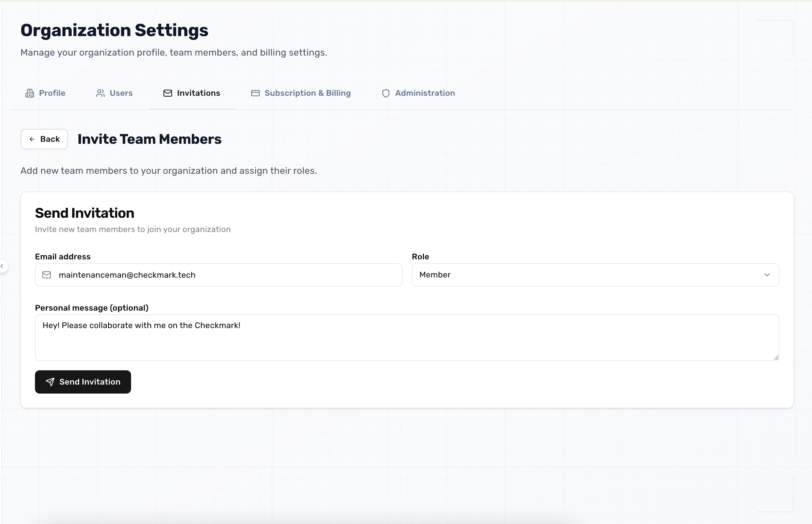The height and width of the screenshot is (524, 812).
Task: Click the building icon beside Profile
Action: [x=30, y=93]
